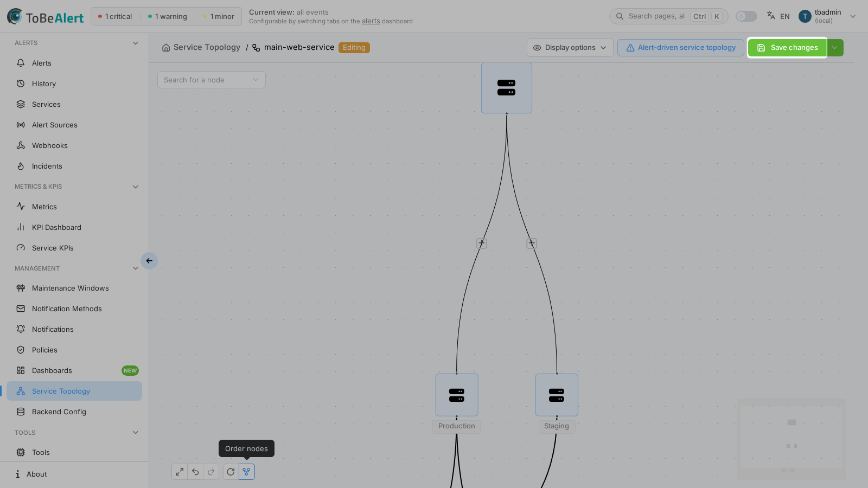This screenshot has width=868, height=488.
Task: Open language selector EN
Action: coord(778,16)
